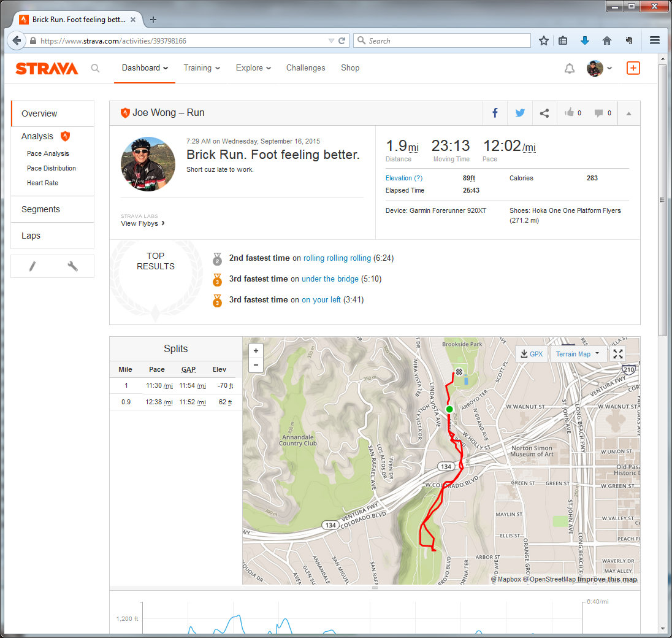Open the share options icon

click(544, 113)
